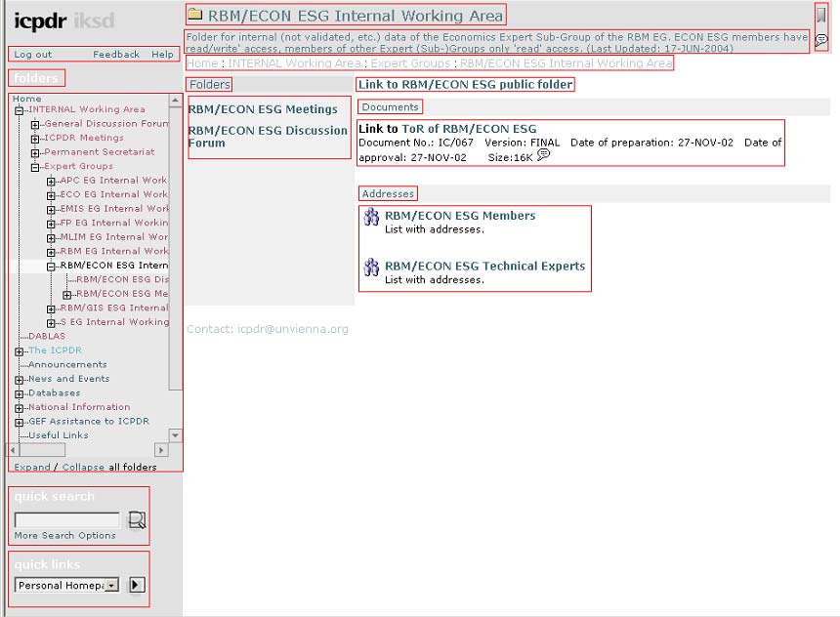The width and height of the screenshot is (840, 617).
Task: Click the Technical Experts people icon
Action: pos(371,267)
